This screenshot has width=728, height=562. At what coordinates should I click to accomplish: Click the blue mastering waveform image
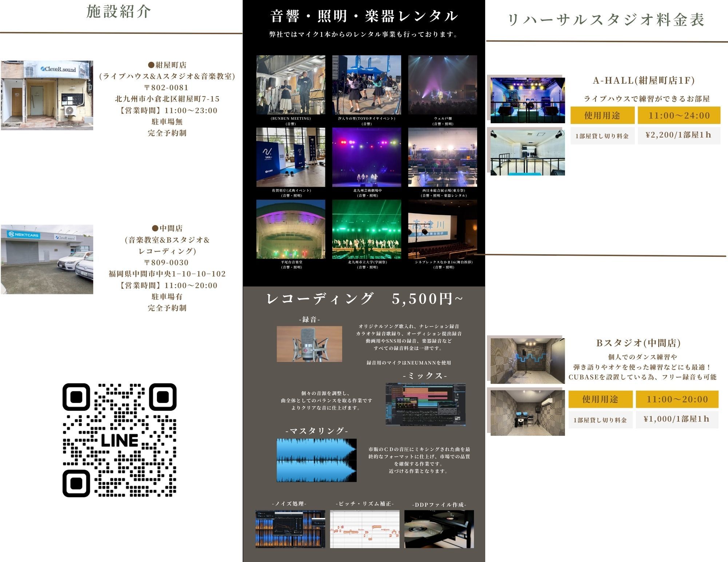point(316,460)
